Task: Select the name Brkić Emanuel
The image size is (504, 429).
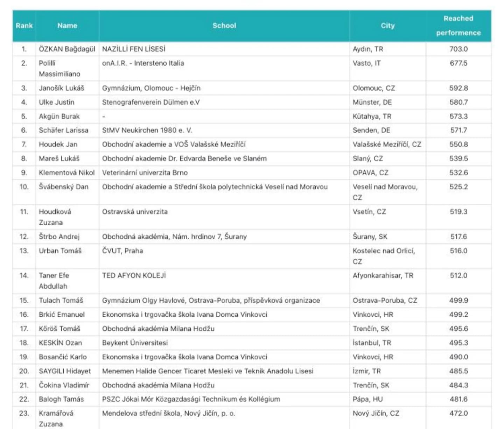Action: 62,315
